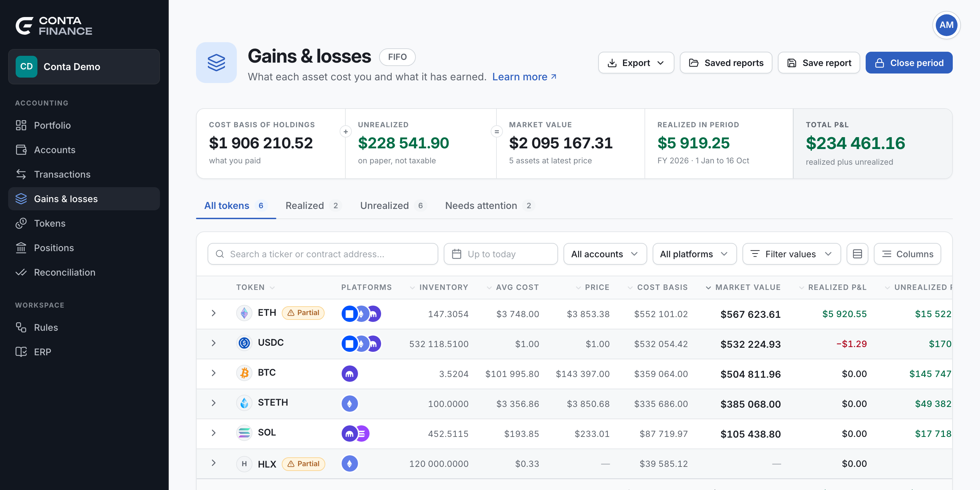980x490 pixels.
Task: Click the SOL token icon
Action: [244, 433]
